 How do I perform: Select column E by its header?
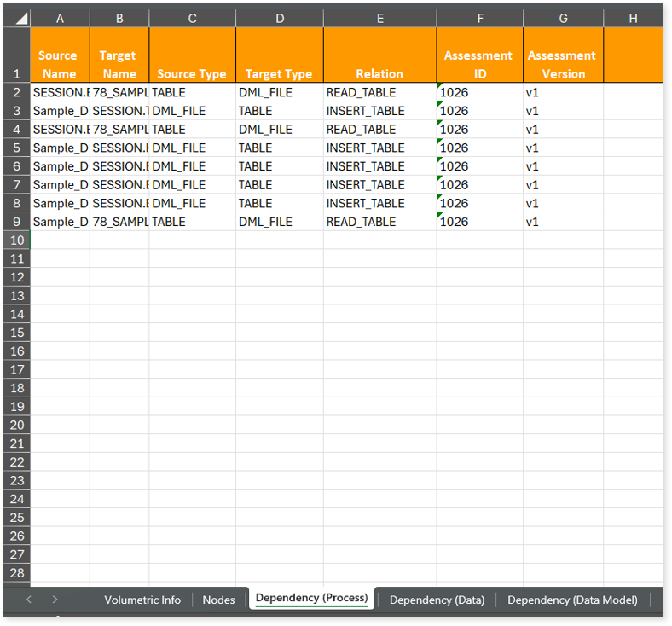(x=379, y=18)
